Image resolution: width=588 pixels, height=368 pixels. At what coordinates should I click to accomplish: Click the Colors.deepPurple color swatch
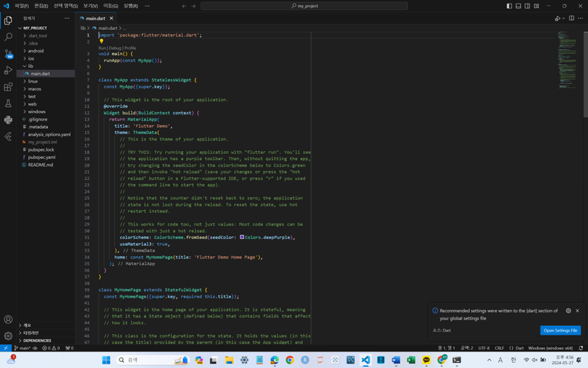click(241, 237)
